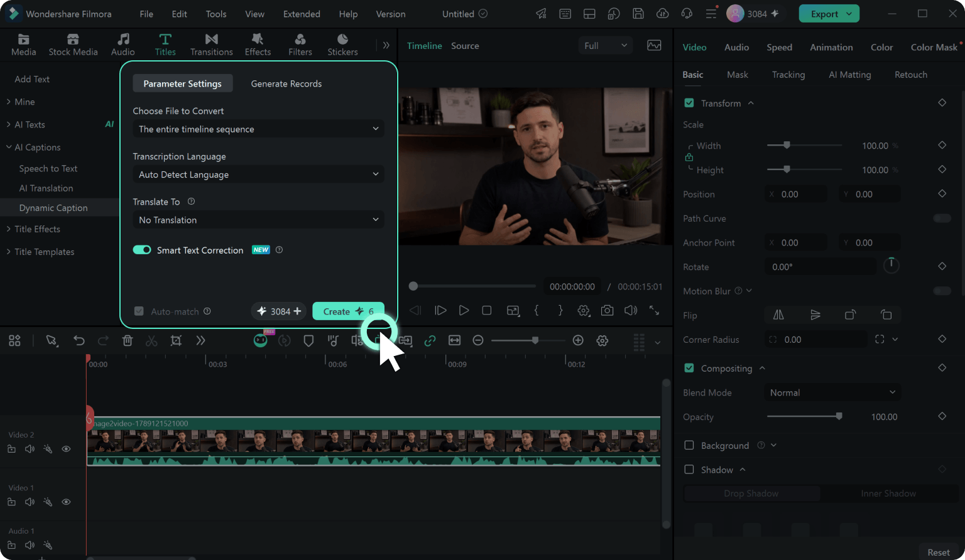
Task: Open the Full preview quality dropdown
Action: pyautogui.click(x=606, y=45)
